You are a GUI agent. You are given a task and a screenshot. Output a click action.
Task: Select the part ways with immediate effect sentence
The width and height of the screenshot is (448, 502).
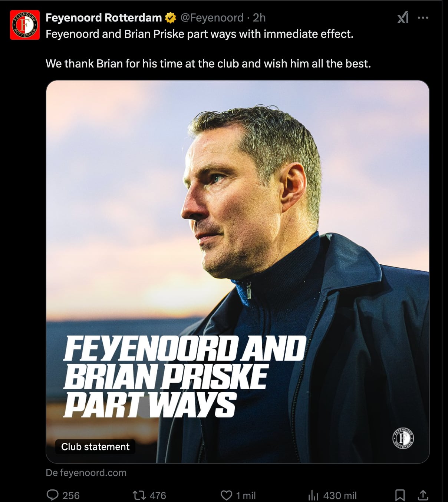(x=200, y=34)
